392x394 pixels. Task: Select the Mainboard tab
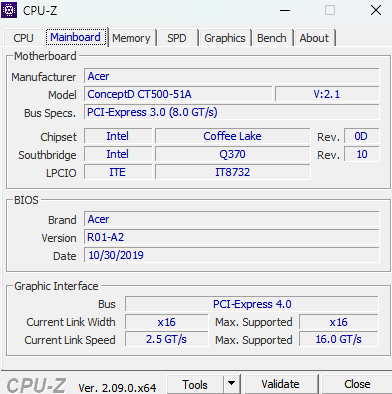pyautogui.click(x=76, y=37)
